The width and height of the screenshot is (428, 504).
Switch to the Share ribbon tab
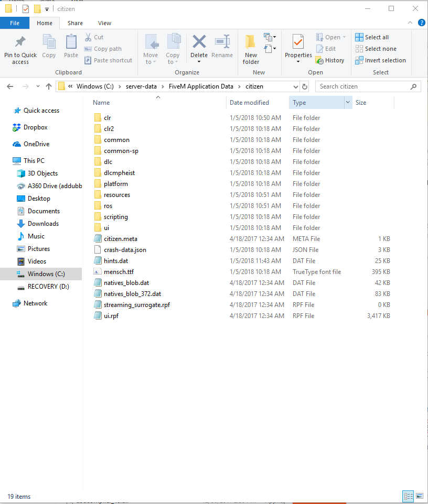click(x=76, y=23)
